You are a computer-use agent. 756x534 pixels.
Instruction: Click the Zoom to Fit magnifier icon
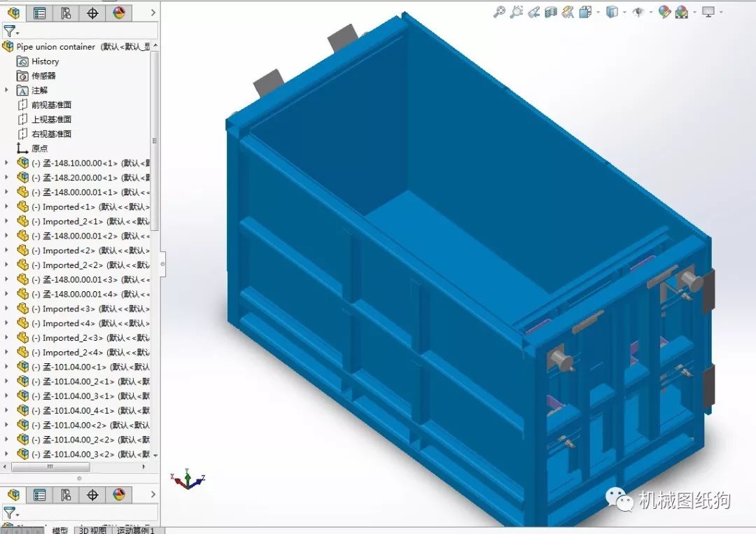point(499,12)
